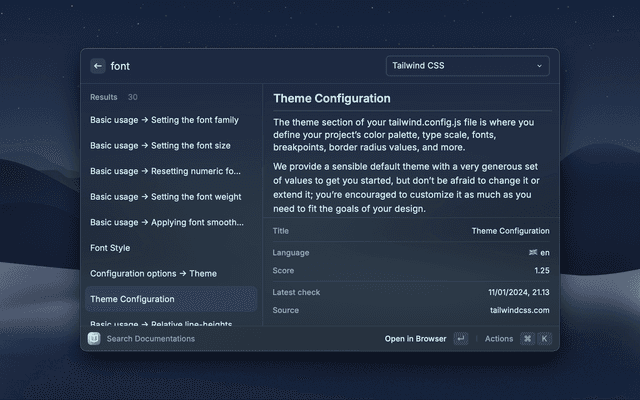Click the back arrow beside the search field
This screenshot has height=400, width=640.
pos(97,66)
